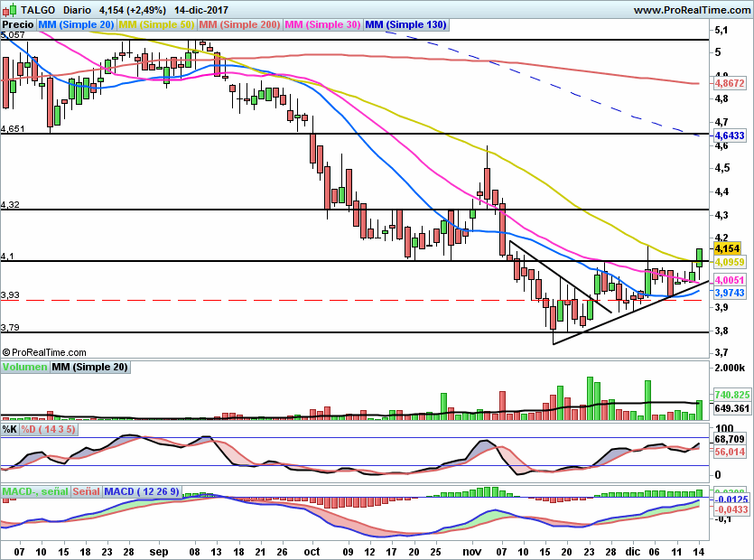754x560 pixels.
Task: Click the 4,6433 MM130 value tag
Action: pos(730,135)
